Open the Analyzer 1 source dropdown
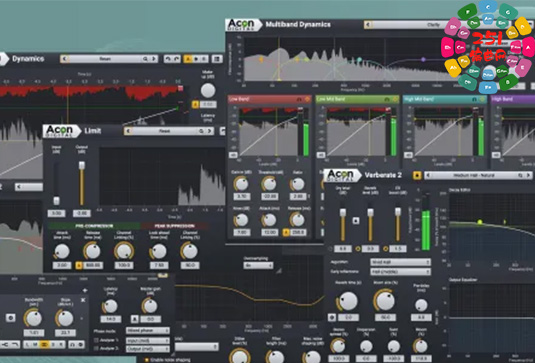535x363 pixels. (x=148, y=340)
